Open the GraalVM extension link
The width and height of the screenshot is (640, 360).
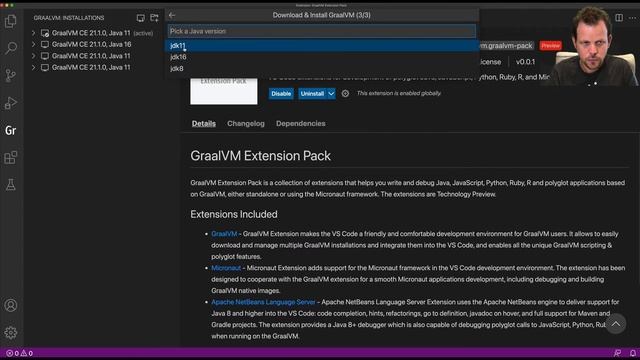[224, 234]
